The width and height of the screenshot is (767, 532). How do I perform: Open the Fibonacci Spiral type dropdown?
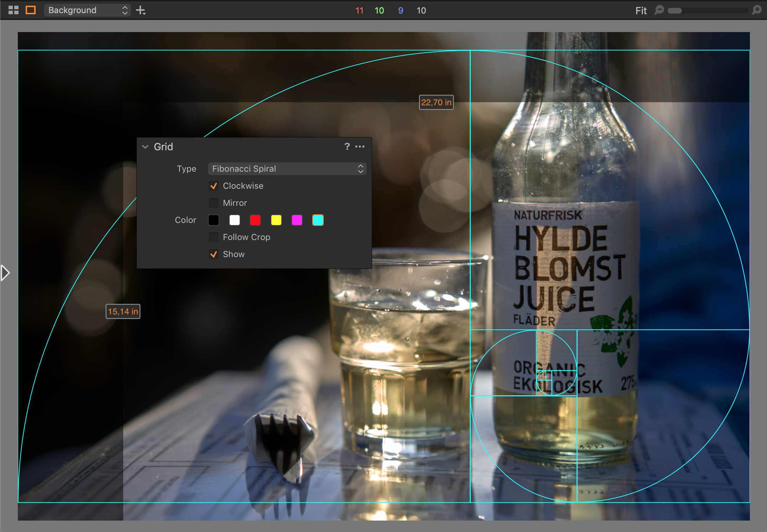(287, 169)
